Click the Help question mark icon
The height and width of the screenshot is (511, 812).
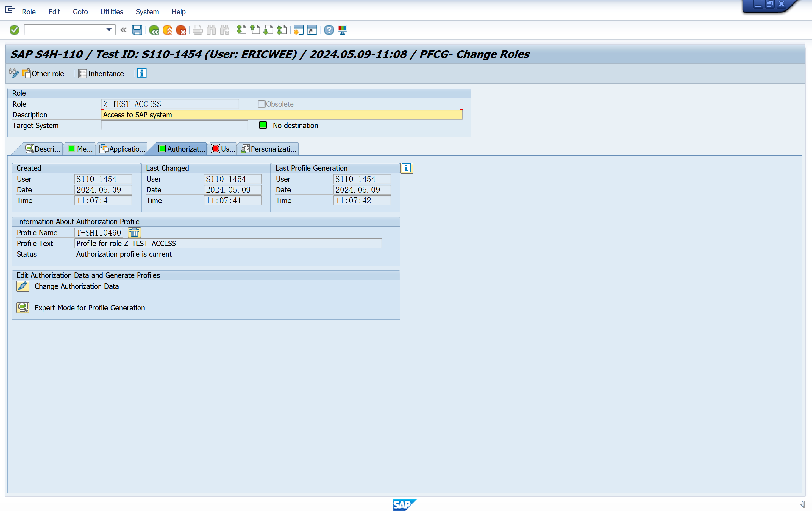pyautogui.click(x=329, y=30)
